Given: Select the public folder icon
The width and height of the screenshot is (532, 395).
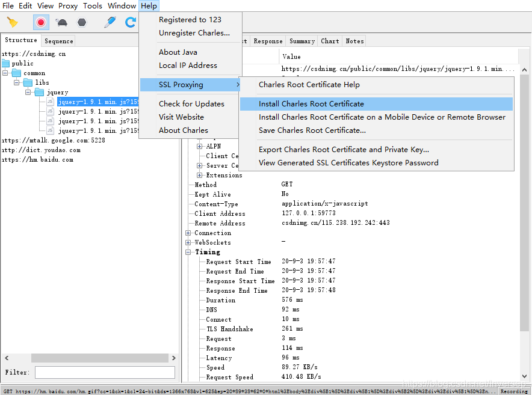Looking at the screenshot, I should (x=6, y=63).
